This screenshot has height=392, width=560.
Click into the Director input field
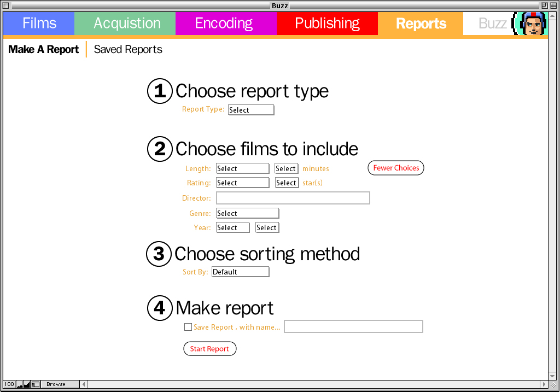click(x=293, y=198)
